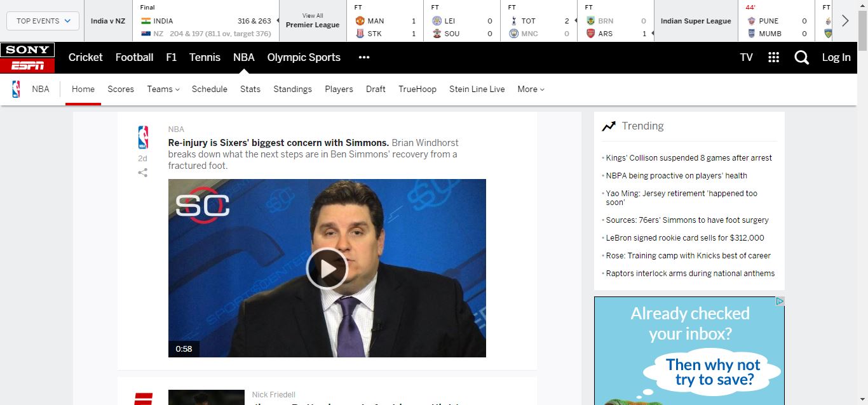Open the Scores tab

[x=121, y=90]
